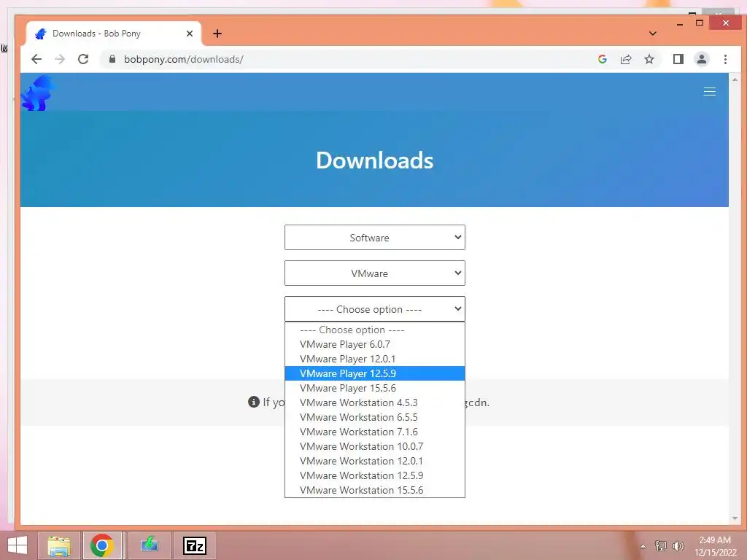Select VMware Workstation 7.1.6
This screenshot has width=747, height=560.
[375, 432]
